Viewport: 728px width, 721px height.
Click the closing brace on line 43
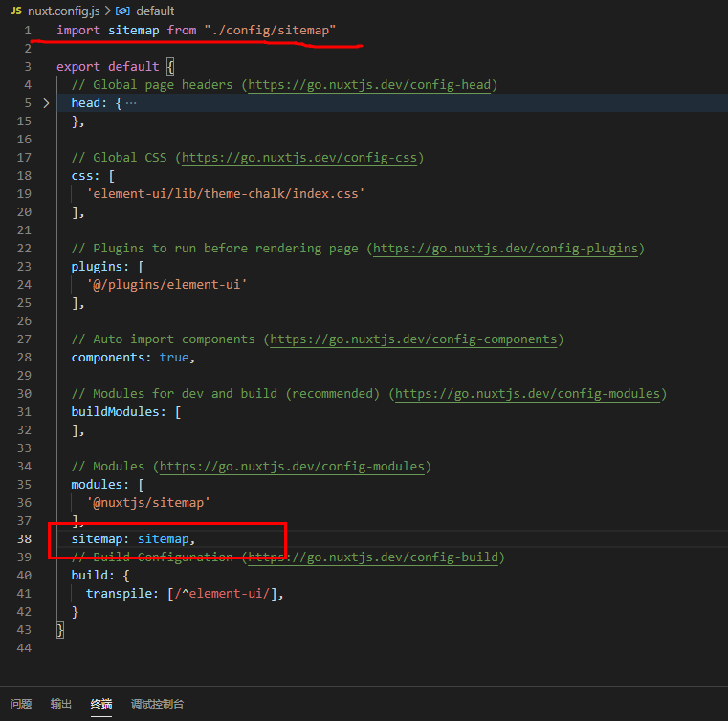(x=60, y=629)
